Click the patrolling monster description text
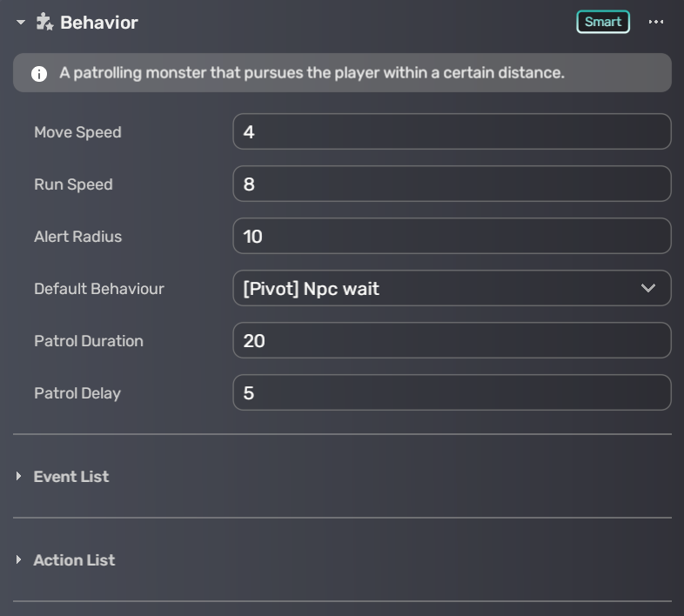The height and width of the screenshot is (616, 684). 312,73
